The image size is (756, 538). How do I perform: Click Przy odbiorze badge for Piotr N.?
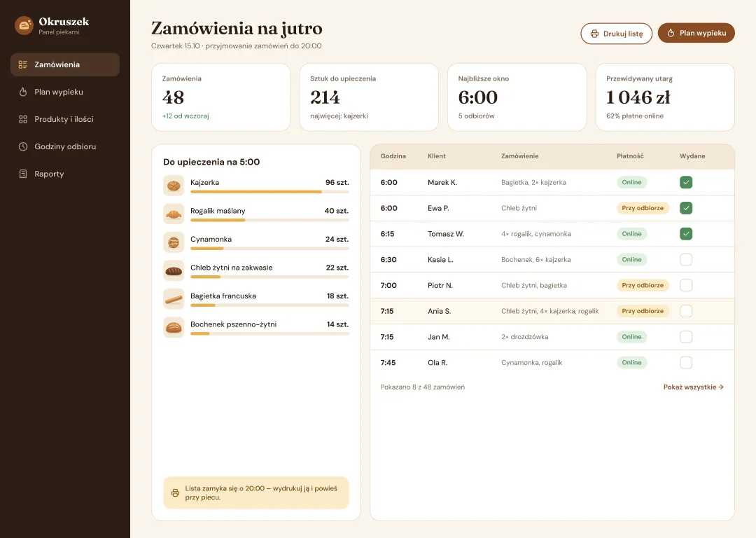643,285
